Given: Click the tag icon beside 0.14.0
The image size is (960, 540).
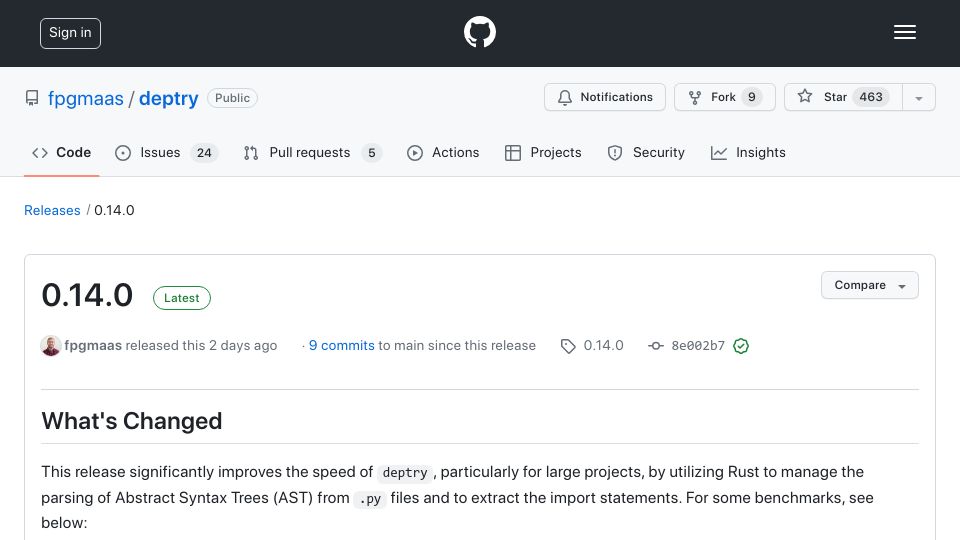Looking at the screenshot, I should coord(568,346).
